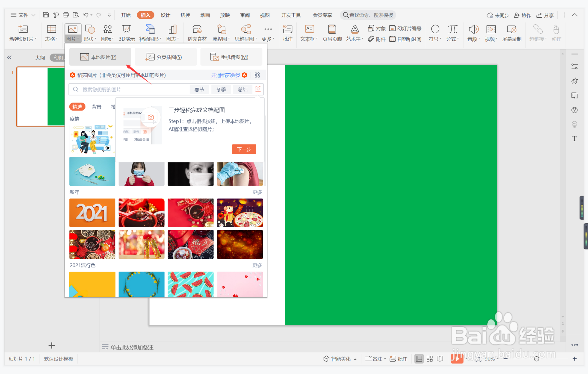Insert a table with 表格 icon

coord(51,33)
